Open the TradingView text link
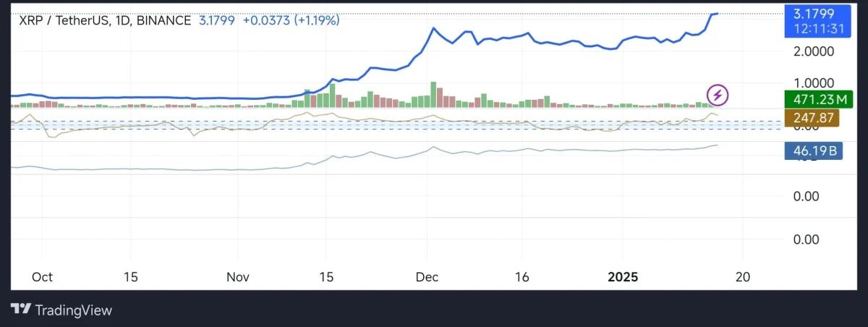868x327 pixels. (74, 310)
